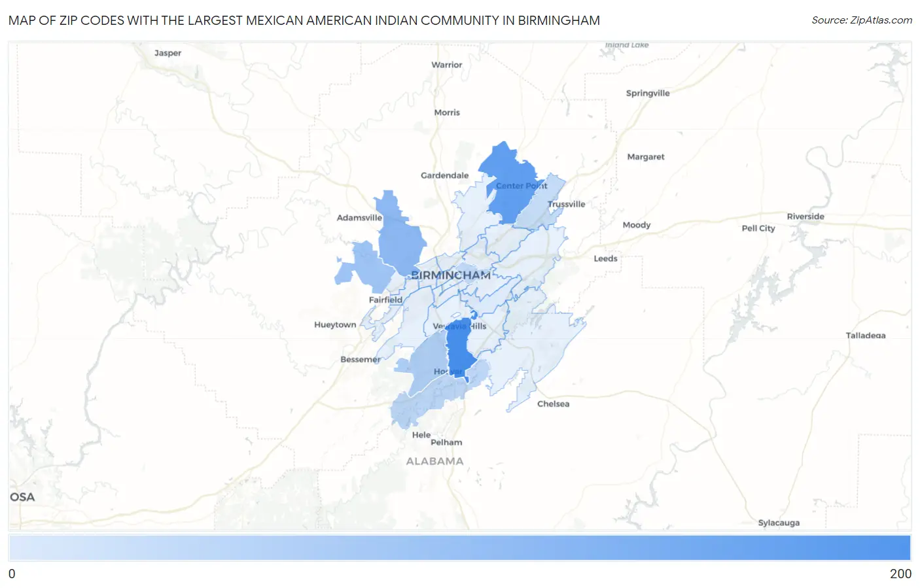Viewport: 920px width, 588px height.
Task: Click the Moody town label
Action: click(x=637, y=225)
